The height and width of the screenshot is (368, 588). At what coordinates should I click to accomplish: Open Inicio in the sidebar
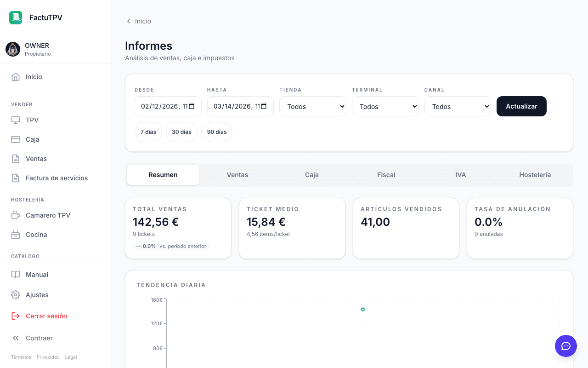[x=55, y=77]
